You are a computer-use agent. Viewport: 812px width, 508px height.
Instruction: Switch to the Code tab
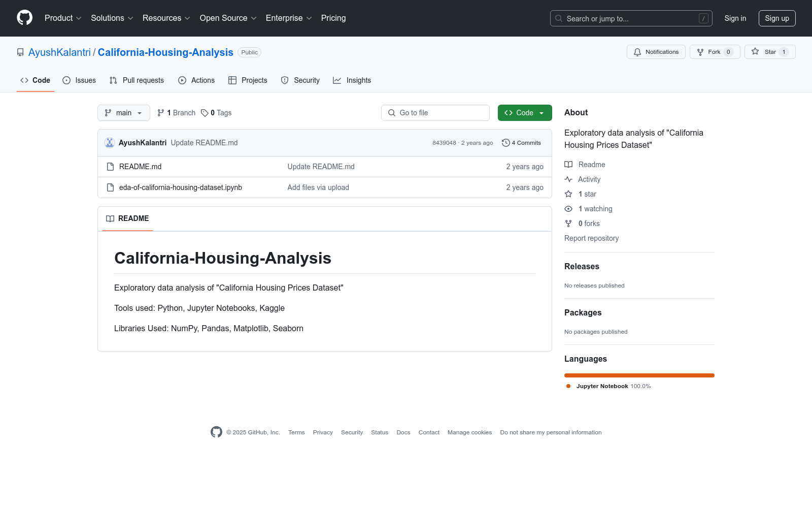click(36, 80)
